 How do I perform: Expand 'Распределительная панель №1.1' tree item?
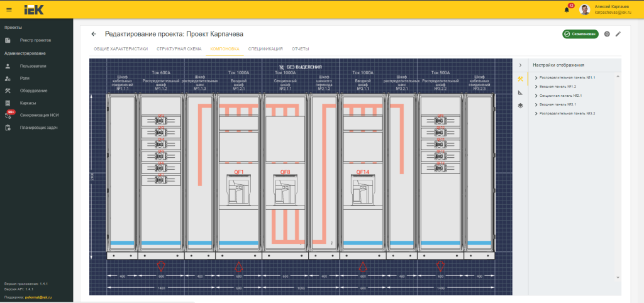point(535,77)
